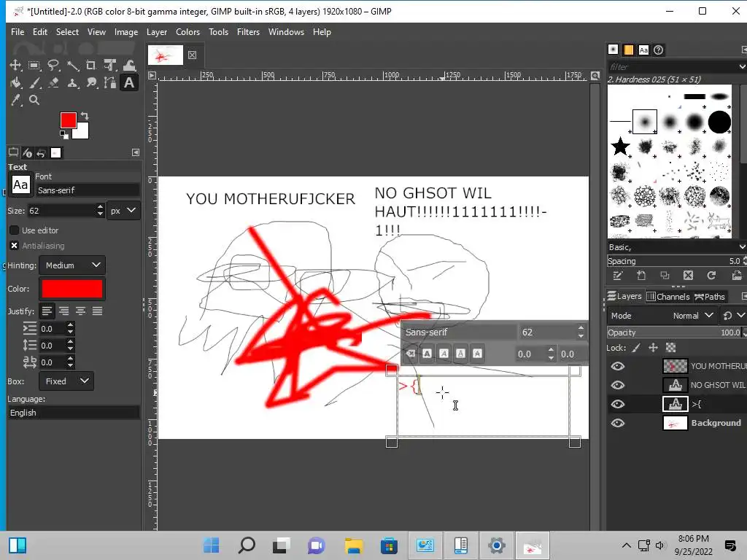Open the Layer menu
747x560 pixels.
tap(157, 32)
